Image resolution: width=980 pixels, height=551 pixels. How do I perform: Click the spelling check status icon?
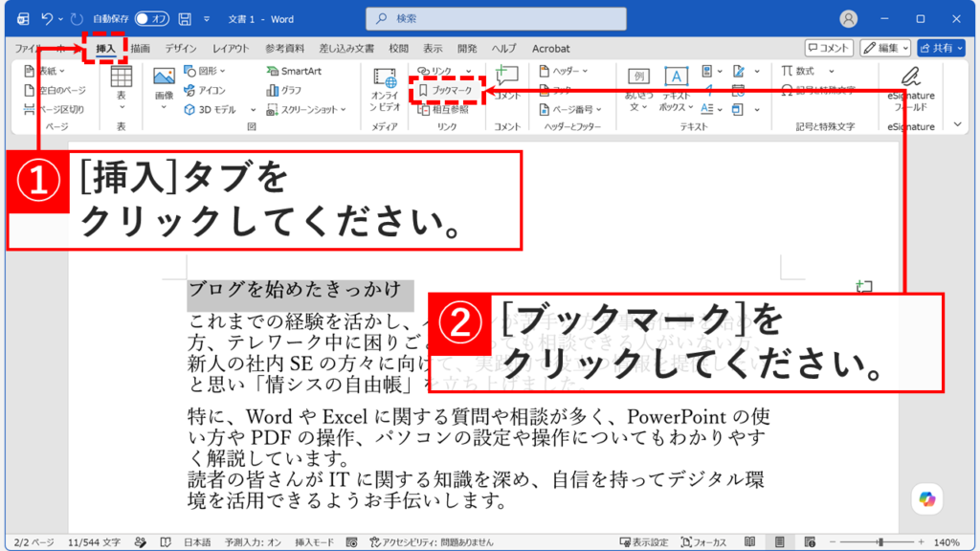click(x=166, y=542)
